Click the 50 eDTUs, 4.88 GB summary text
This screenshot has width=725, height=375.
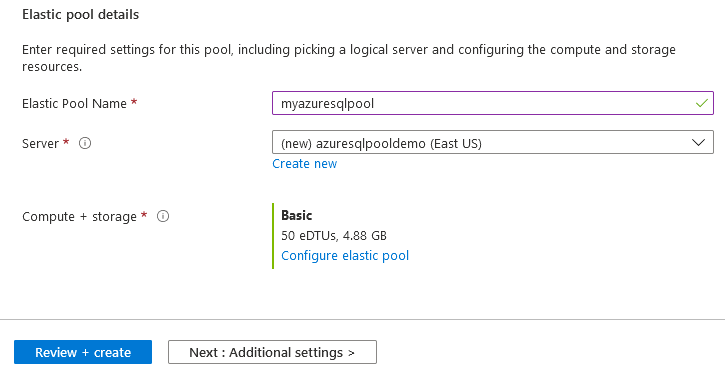coord(334,236)
